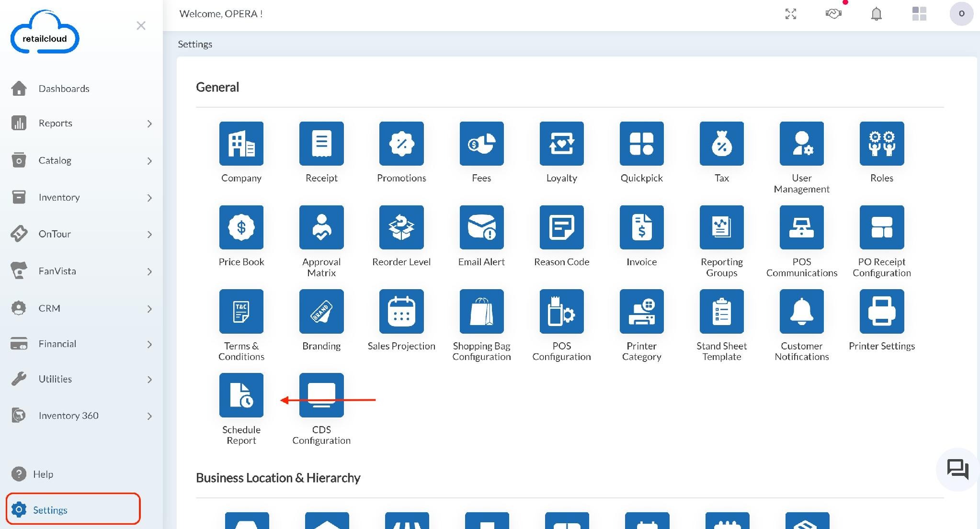Open the Roles icon
This screenshot has height=529, width=980.
point(881,144)
